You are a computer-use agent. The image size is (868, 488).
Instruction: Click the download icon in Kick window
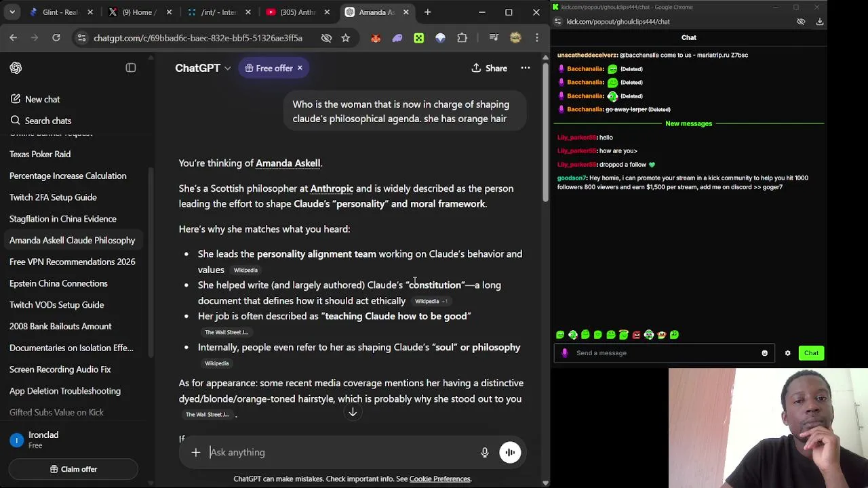(x=819, y=22)
